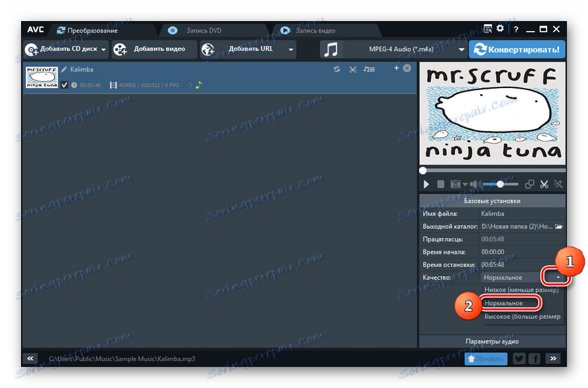Click the playlist music icon on Kalimba row
Image resolution: width=588 pixels, height=388 pixels.
tap(369, 69)
